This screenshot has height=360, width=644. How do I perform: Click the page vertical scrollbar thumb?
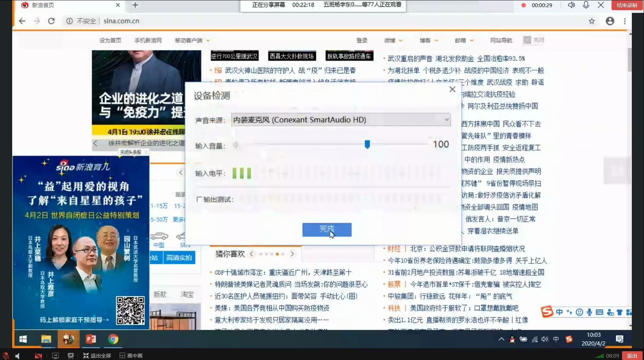click(630, 59)
